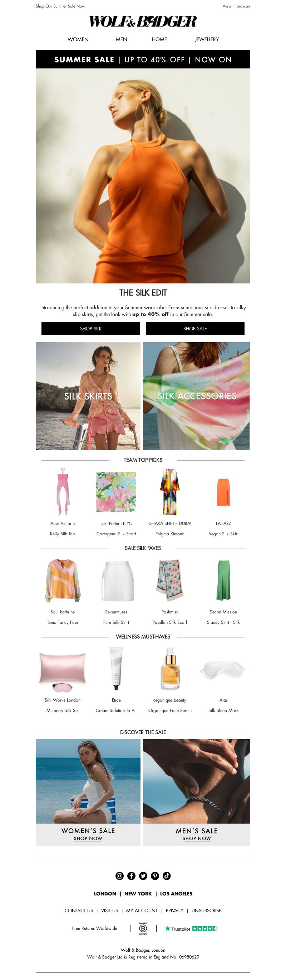
Task: Open the Pinterest social icon
Action: coord(154,875)
